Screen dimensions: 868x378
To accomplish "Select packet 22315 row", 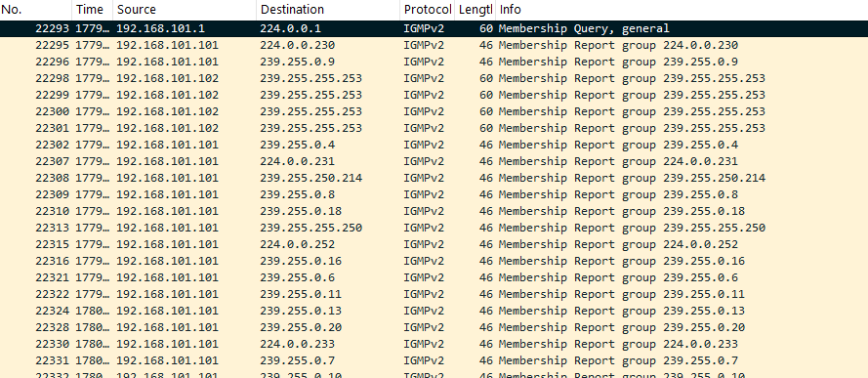I will [x=434, y=244].
